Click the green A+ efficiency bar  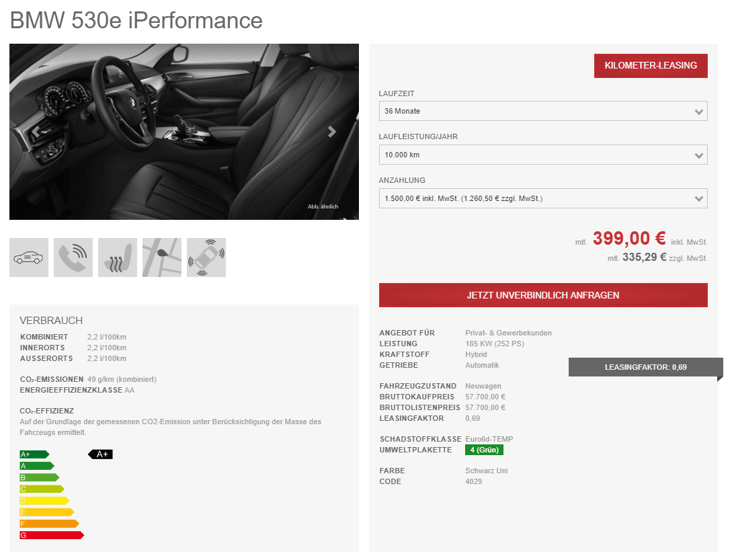click(34, 454)
